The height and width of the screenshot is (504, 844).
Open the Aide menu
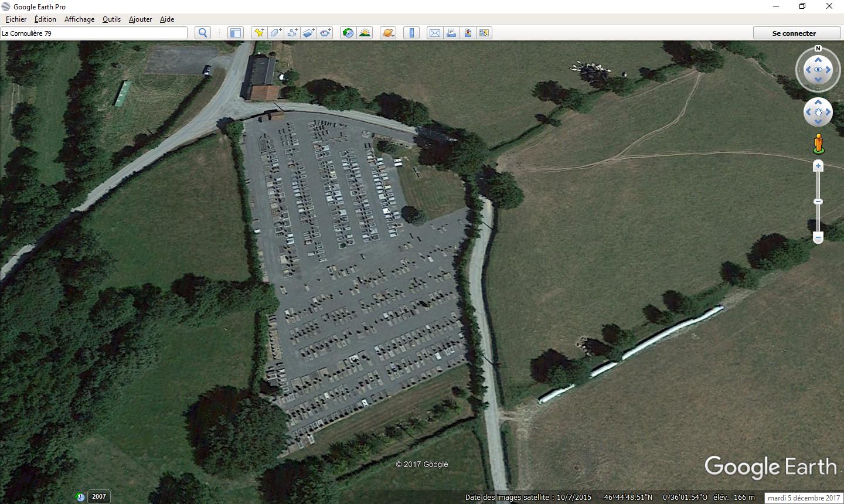click(x=167, y=19)
